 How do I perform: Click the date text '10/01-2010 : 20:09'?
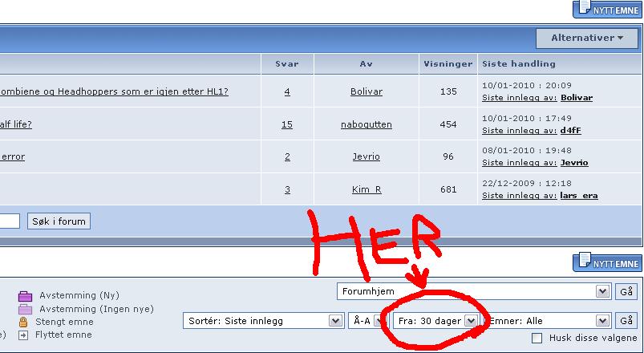click(527, 86)
